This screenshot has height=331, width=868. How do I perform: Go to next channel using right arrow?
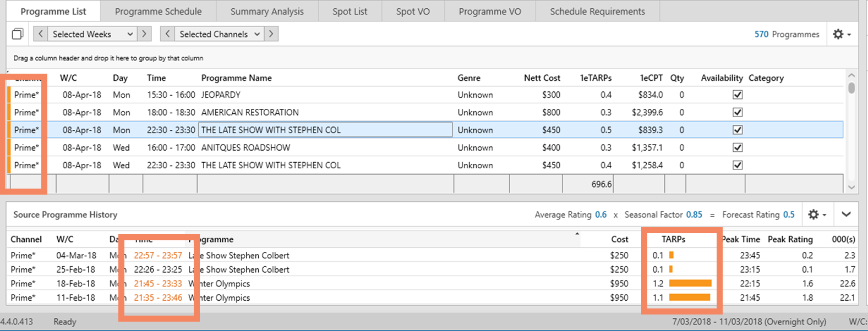(271, 34)
